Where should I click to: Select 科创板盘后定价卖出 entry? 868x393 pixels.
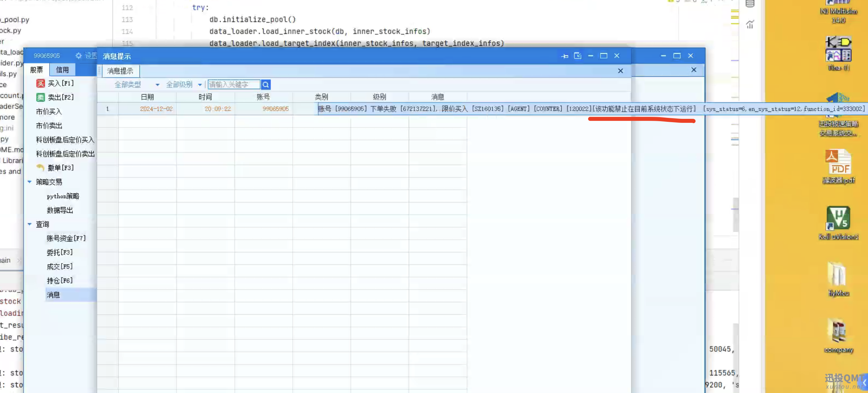65,154
